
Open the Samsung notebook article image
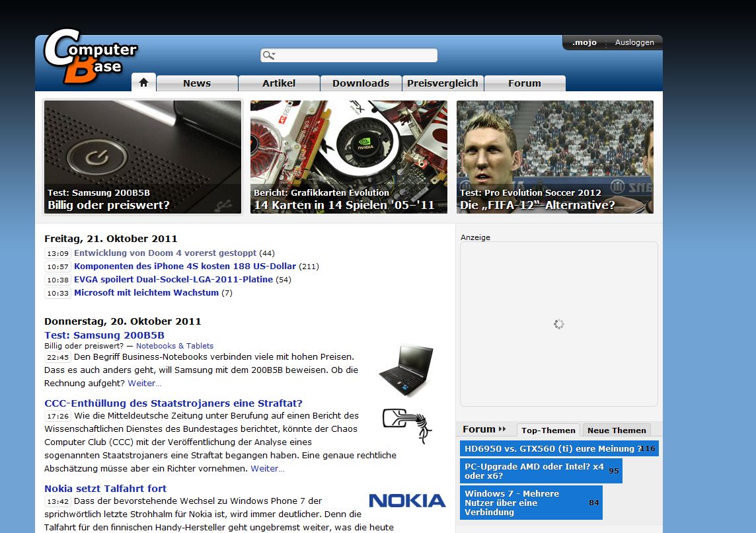(x=406, y=370)
